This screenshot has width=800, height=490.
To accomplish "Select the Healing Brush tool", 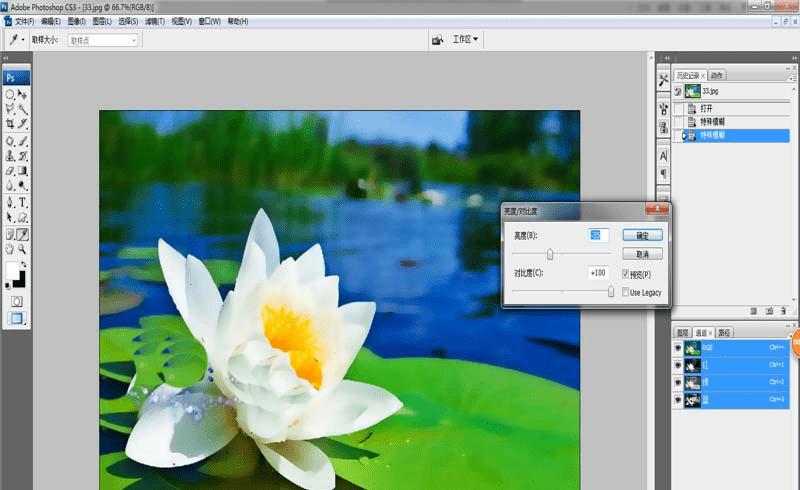I will tap(10, 141).
